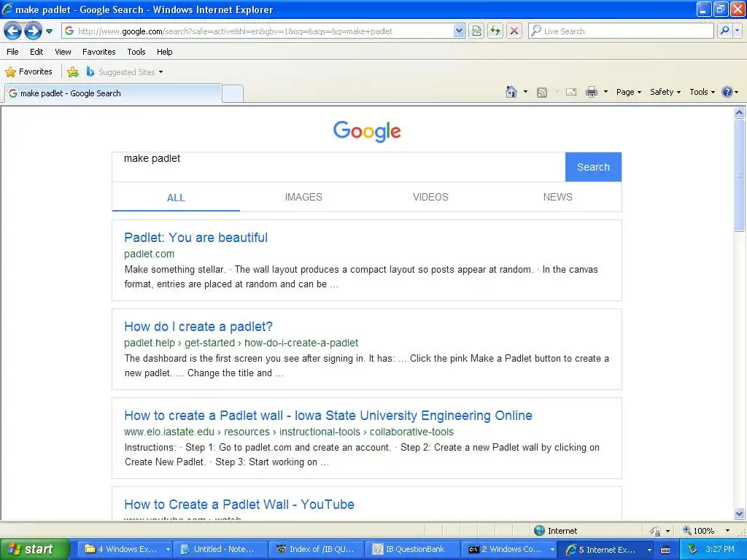Open the Edit menu
This screenshot has width=747, height=560.
pos(36,52)
